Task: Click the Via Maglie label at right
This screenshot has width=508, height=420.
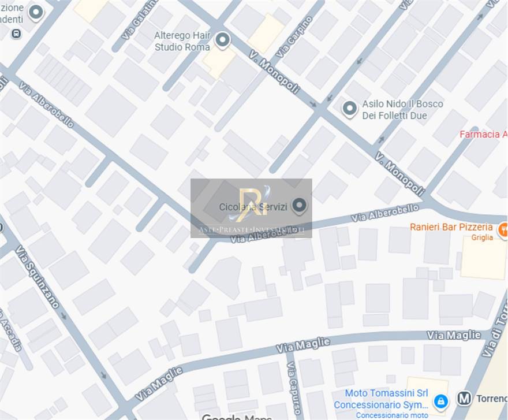Action: 454,335
